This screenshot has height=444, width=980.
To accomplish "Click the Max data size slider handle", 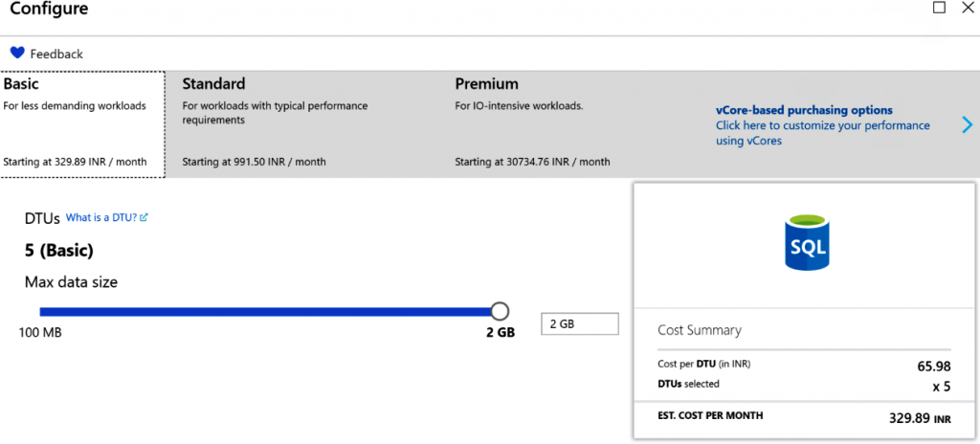I will point(499,311).
